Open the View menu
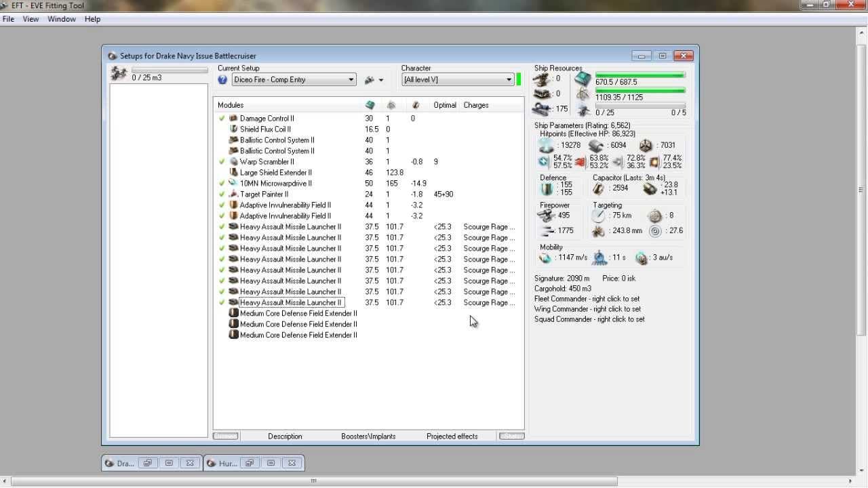Viewport: 868px width, 488px height. click(x=31, y=19)
